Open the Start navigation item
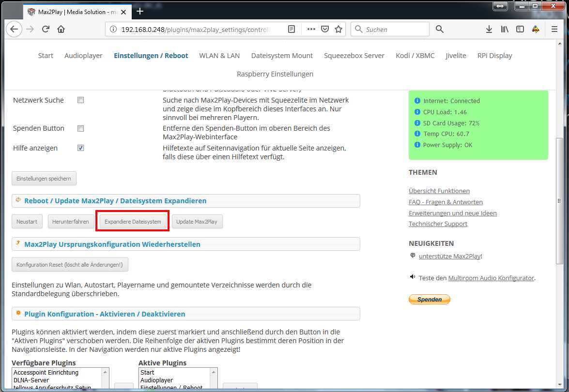This screenshot has height=392, width=569. (x=46, y=56)
